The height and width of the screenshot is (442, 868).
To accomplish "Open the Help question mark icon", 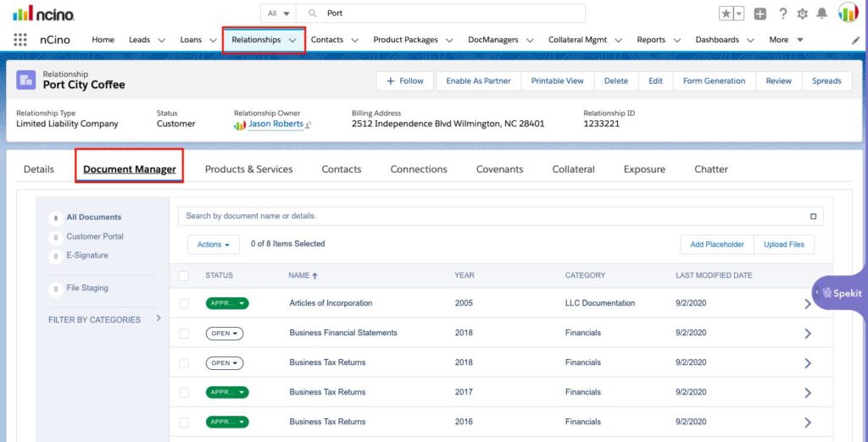I will click(x=782, y=14).
